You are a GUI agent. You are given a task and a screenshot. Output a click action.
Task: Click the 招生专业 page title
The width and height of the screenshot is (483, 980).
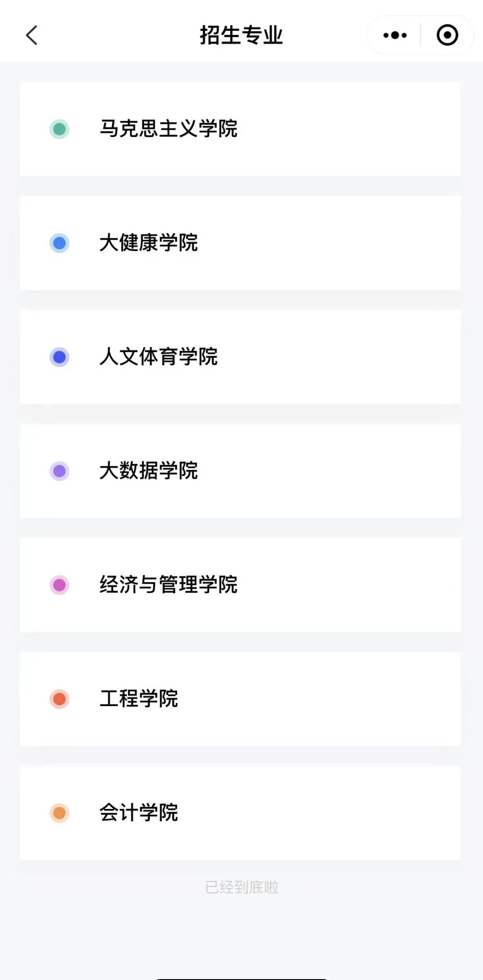click(241, 35)
